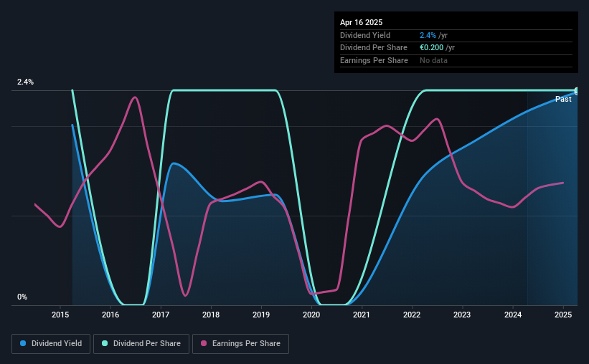The image size is (589, 364).
Task: Click the blue Dividend Yield legend dot
Action: 23,343
